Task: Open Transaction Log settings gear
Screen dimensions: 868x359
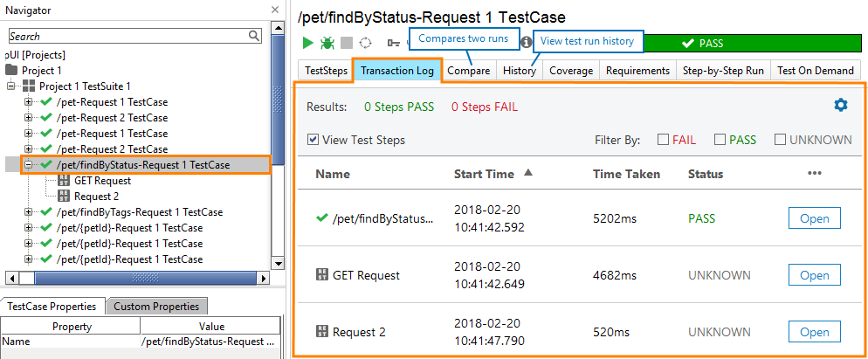Action: [840, 105]
